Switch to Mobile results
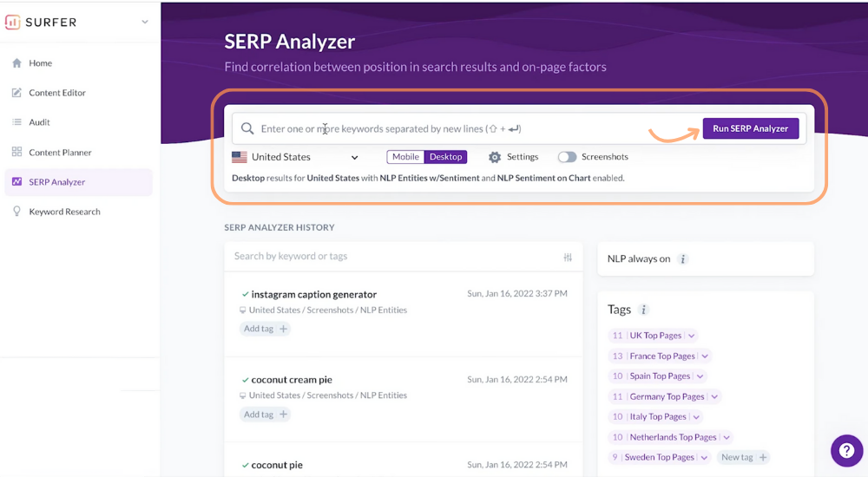Image resolution: width=868 pixels, height=477 pixels. (405, 157)
